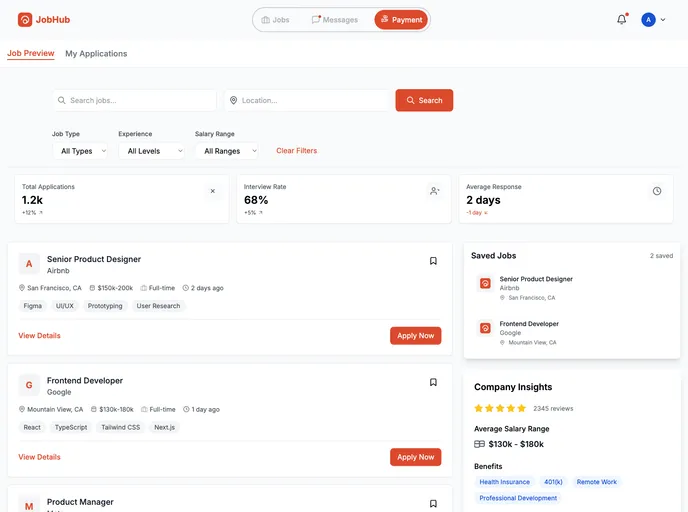
Task: Bookmark the Senior Product Designer job
Action: (x=433, y=261)
